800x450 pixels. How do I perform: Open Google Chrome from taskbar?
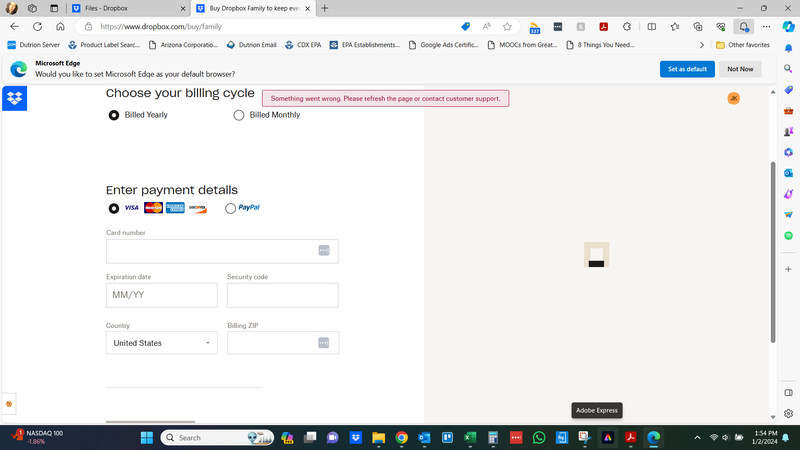(x=402, y=438)
